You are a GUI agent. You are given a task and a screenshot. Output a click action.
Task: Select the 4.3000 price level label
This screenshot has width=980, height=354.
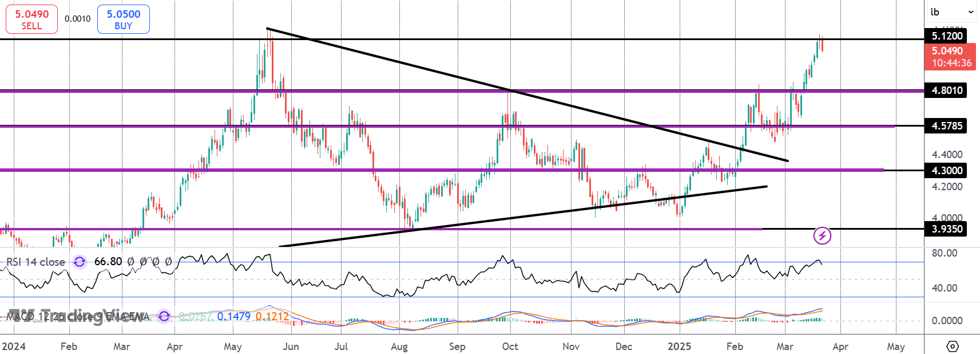pyautogui.click(x=946, y=171)
